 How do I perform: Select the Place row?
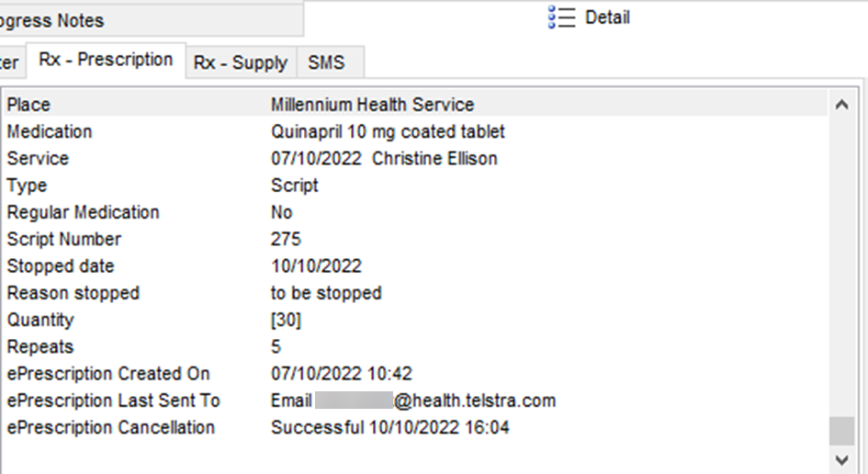click(416, 105)
